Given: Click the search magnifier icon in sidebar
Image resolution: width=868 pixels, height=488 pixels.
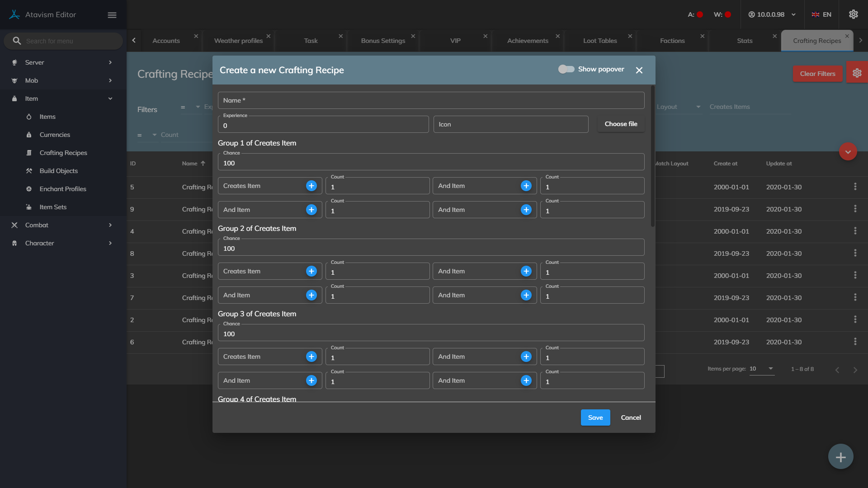Looking at the screenshot, I should click(17, 41).
